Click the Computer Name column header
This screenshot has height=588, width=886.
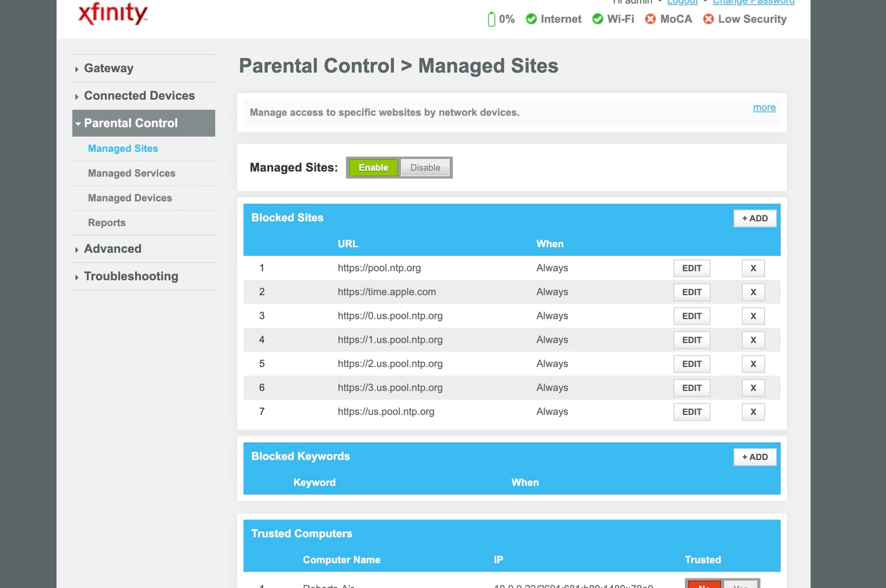click(341, 560)
